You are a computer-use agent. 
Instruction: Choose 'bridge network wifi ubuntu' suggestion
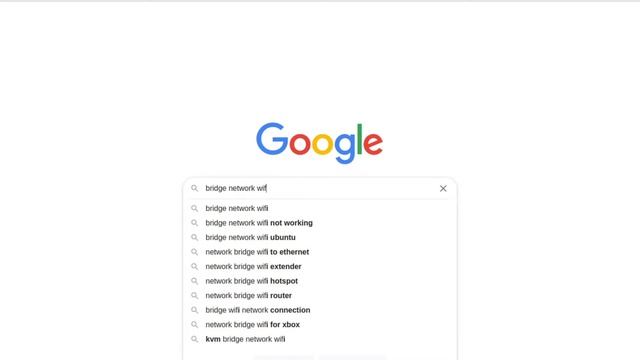[x=320, y=238]
